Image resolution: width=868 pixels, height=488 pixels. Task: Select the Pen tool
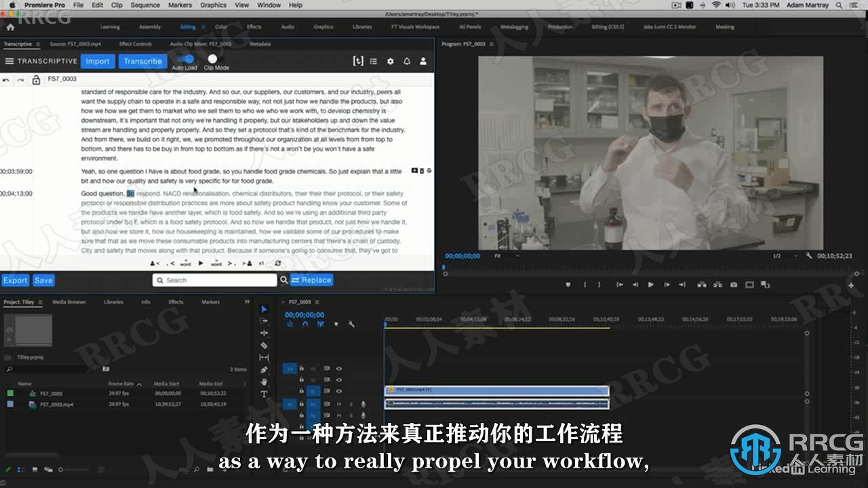(x=264, y=370)
